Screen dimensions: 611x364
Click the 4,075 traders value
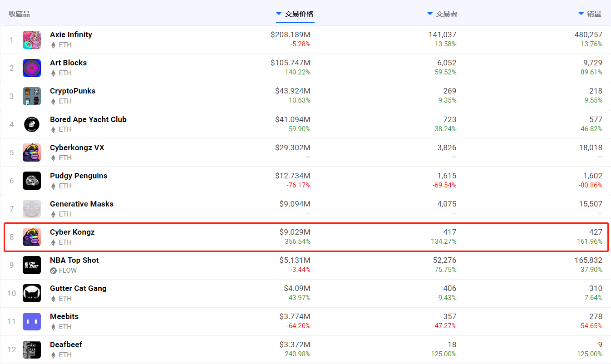pos(447,204)
